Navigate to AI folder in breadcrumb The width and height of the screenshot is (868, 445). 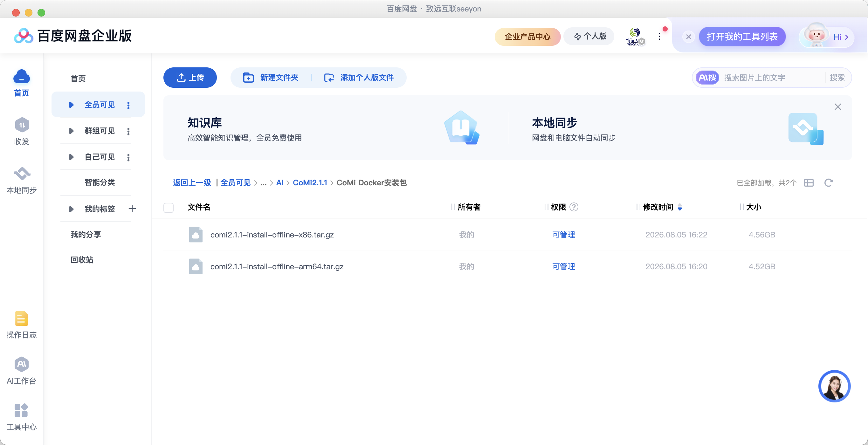(x=280, y=182)
